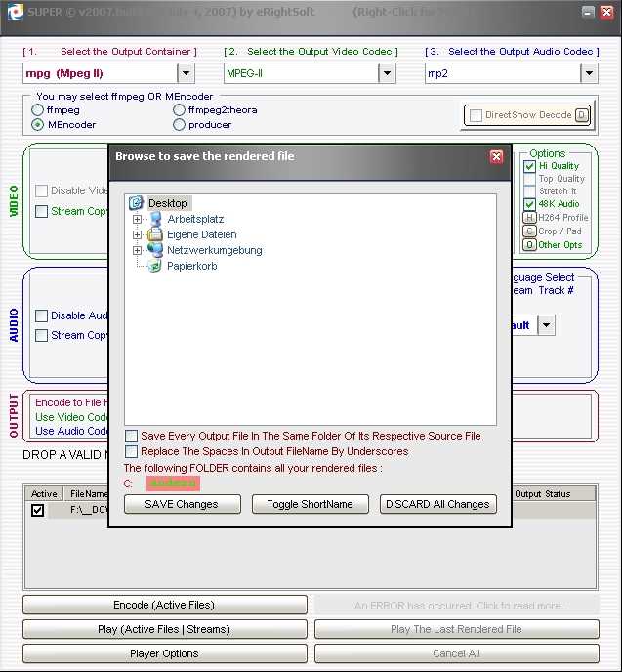Click the Crop / Pad 'C' icon
Screen dimensions: 622x672
[529, 231]
